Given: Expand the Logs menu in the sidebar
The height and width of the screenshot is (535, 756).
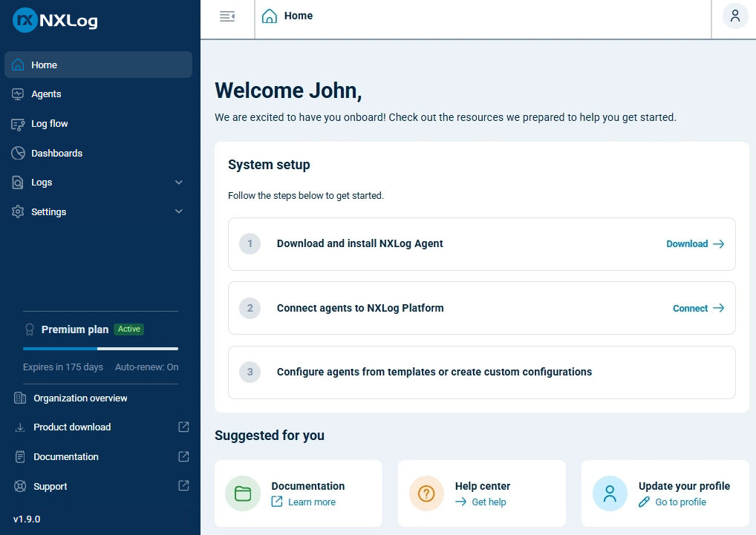Looking at the screenshot, I should (x=178, y=182).
